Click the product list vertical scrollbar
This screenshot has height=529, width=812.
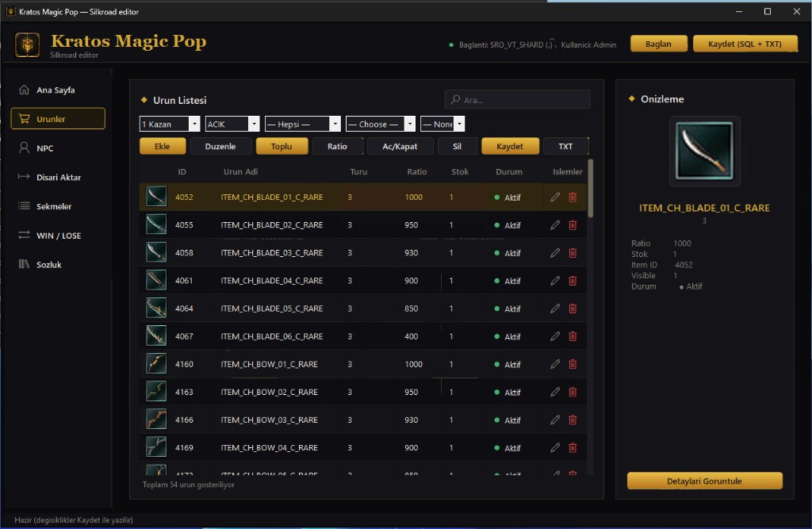pos(590,189)
